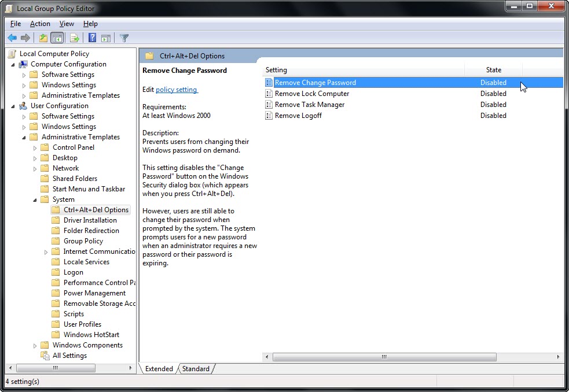
Task: Sort by the Setting column header
Action: point(363,70)
